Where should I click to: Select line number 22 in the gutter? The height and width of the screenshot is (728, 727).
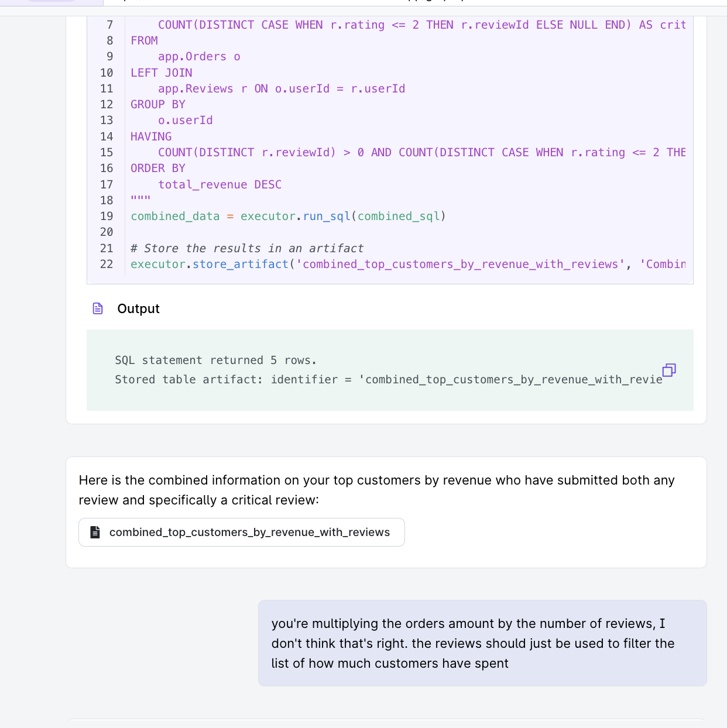click(107, 264)
